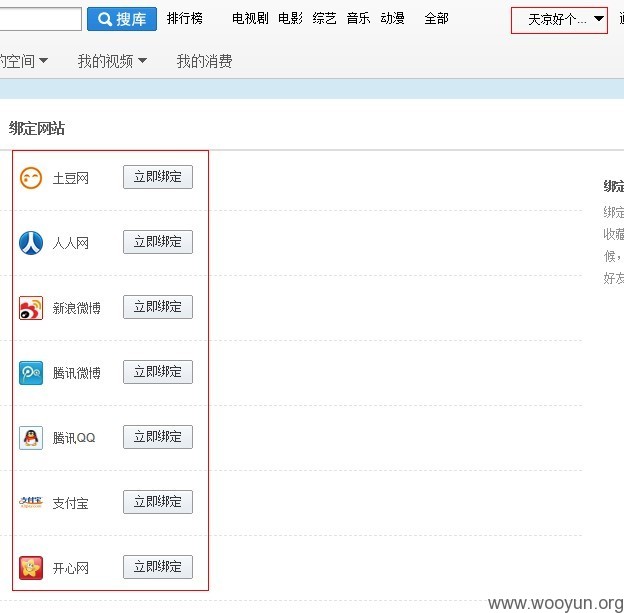Click the 人人网 site name text
The height and width of the screenshot is (613, 624).
[x=70, y=243]
